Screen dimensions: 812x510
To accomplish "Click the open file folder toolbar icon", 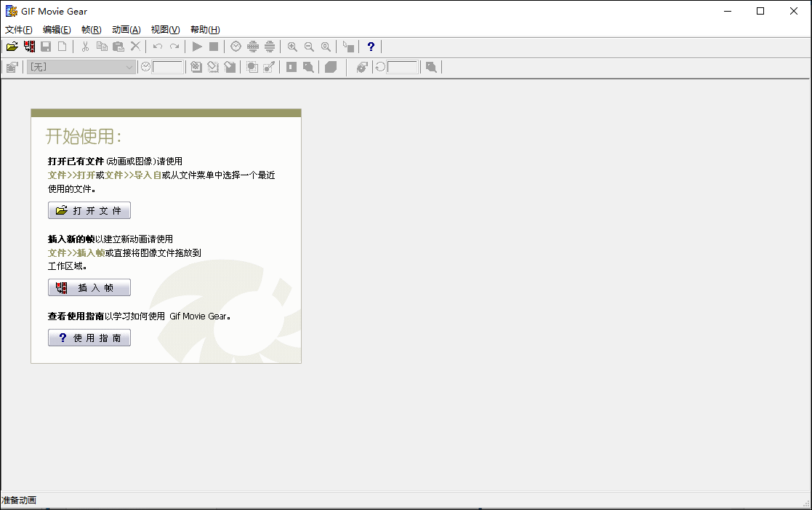I will tap(12, 47).
